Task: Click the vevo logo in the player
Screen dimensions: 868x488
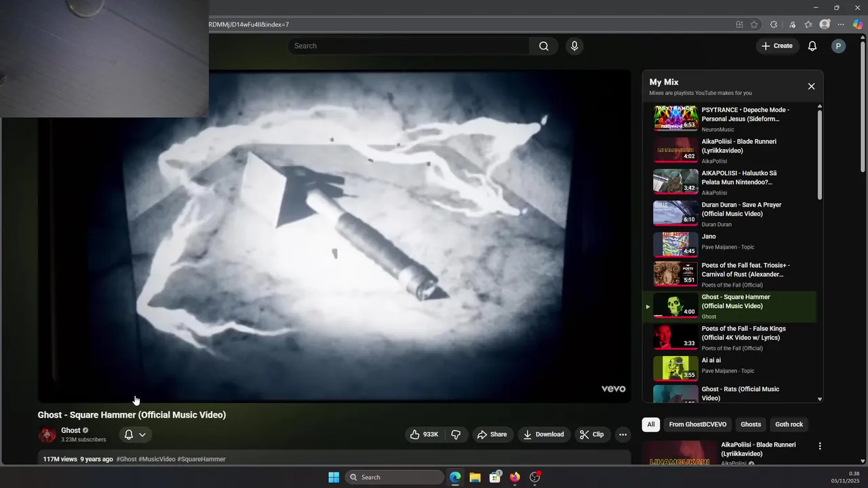Action: click(613, 389)
